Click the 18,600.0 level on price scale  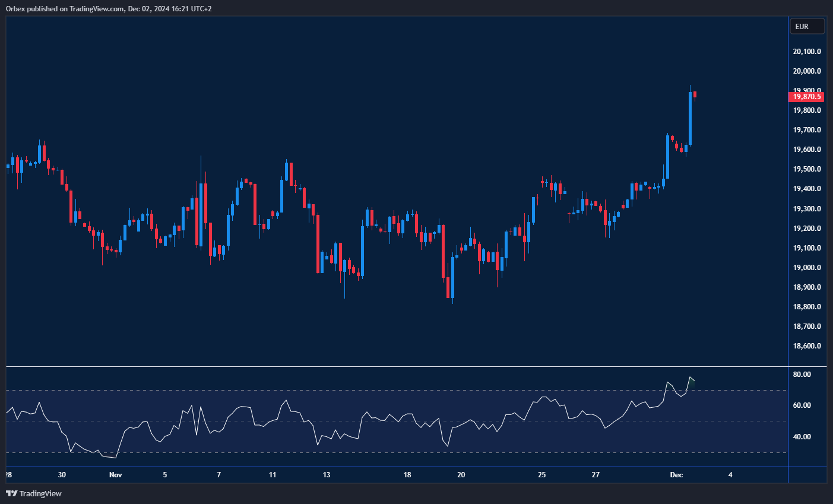807,346
